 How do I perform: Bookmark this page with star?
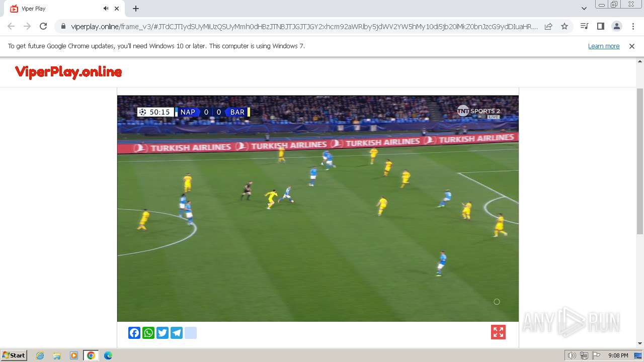(x=565, y=26)
